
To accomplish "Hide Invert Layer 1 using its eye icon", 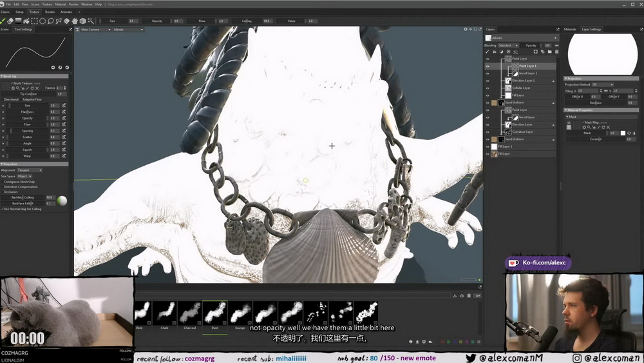I will [488, 74].
